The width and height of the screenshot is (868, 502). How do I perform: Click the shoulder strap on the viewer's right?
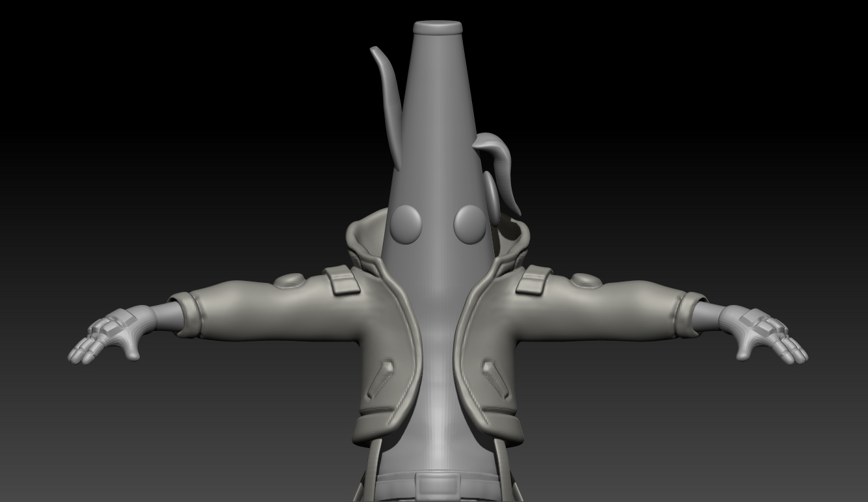(534, 280)
